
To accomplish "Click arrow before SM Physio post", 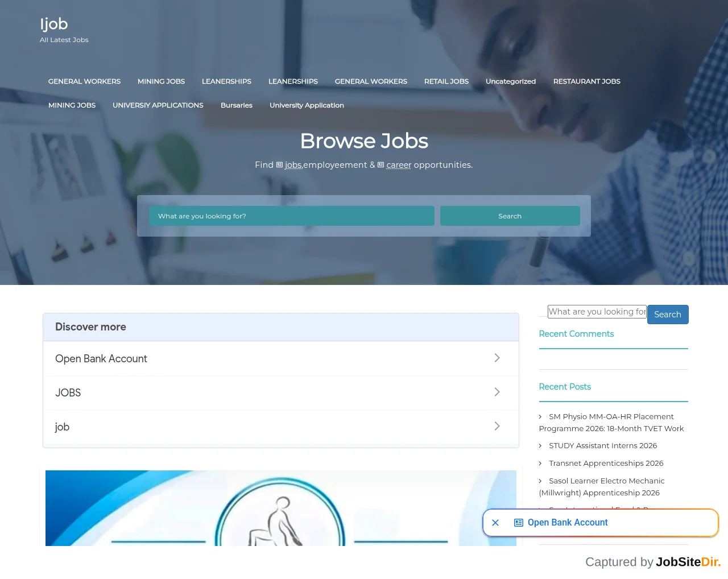I will point(540,417).
